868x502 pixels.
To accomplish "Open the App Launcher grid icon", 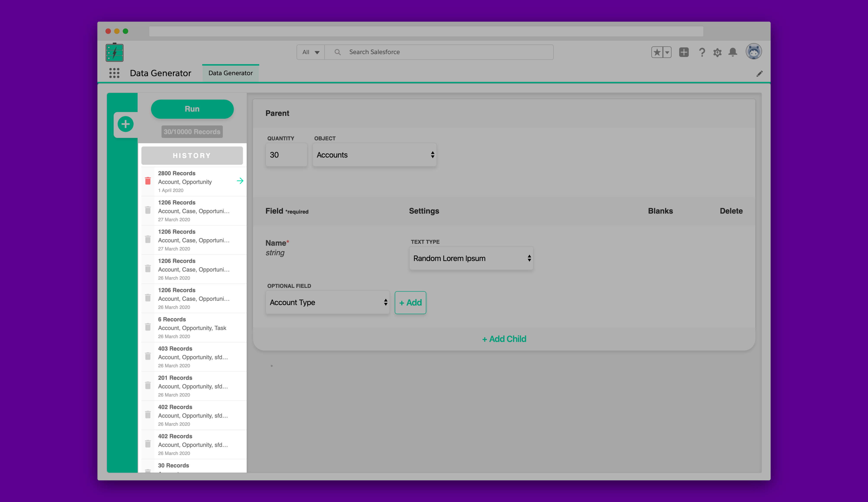I will pos(114,73).
